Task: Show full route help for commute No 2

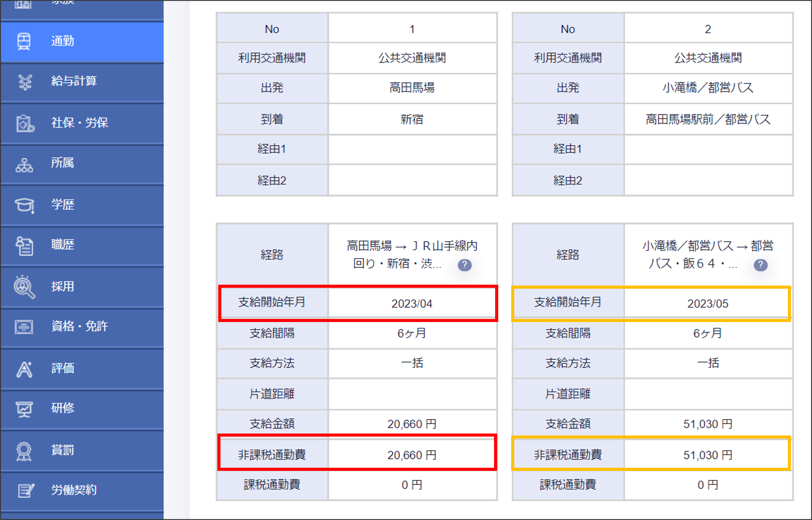Action: point(760,265)
